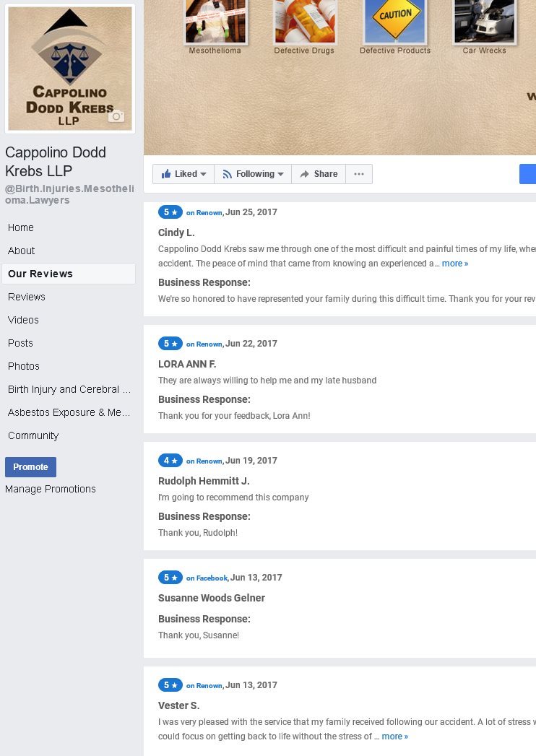Open the About section
The image size is (536, 756).
coord(21,251)
